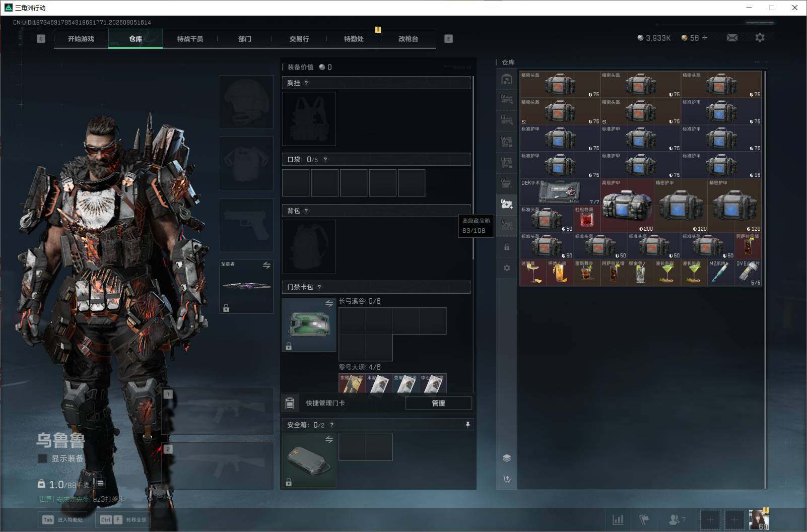The image size is (807, 532).
Task: Select the 雷斯舞步 drink item
Action: point(586,273)
